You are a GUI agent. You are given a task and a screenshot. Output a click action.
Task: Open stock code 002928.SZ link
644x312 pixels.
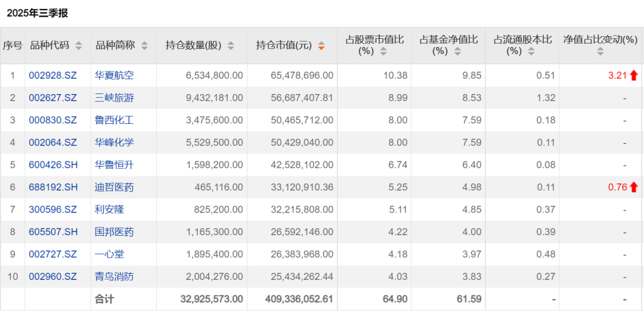point(53,76)
